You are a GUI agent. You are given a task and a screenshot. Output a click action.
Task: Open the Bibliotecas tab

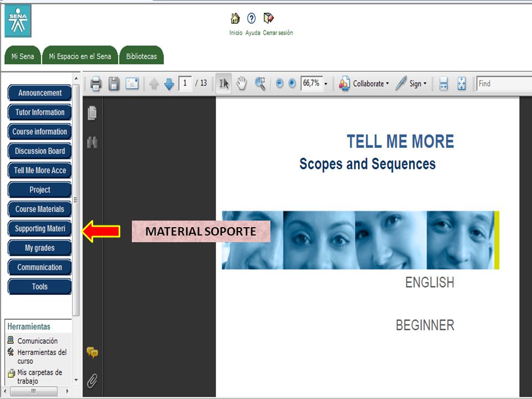pyautogui.click(x=141, y=55)
